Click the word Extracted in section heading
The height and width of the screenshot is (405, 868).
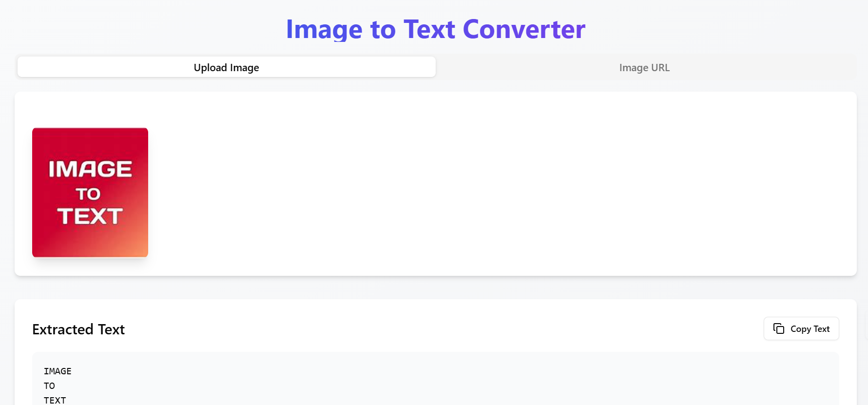[63, 329]
